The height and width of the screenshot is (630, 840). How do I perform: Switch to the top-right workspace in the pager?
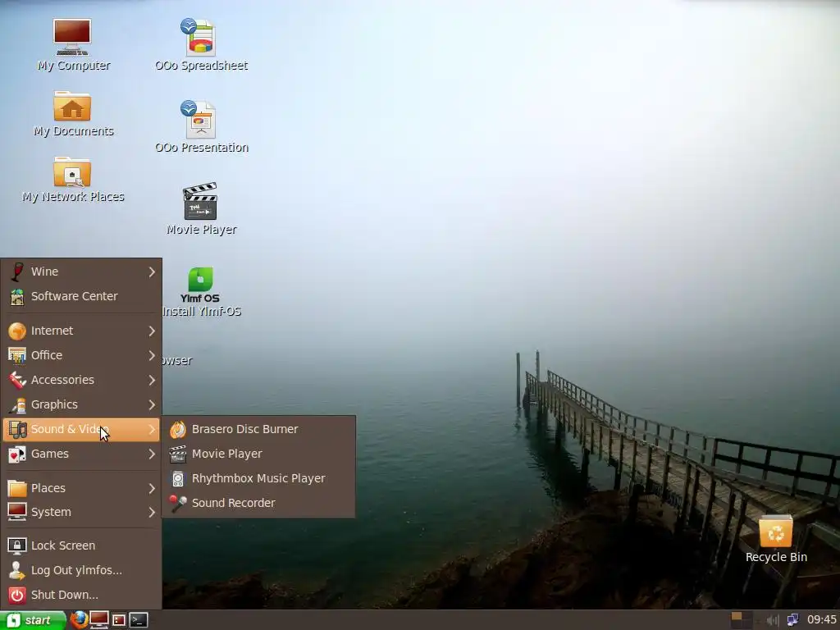pos(746,616)
